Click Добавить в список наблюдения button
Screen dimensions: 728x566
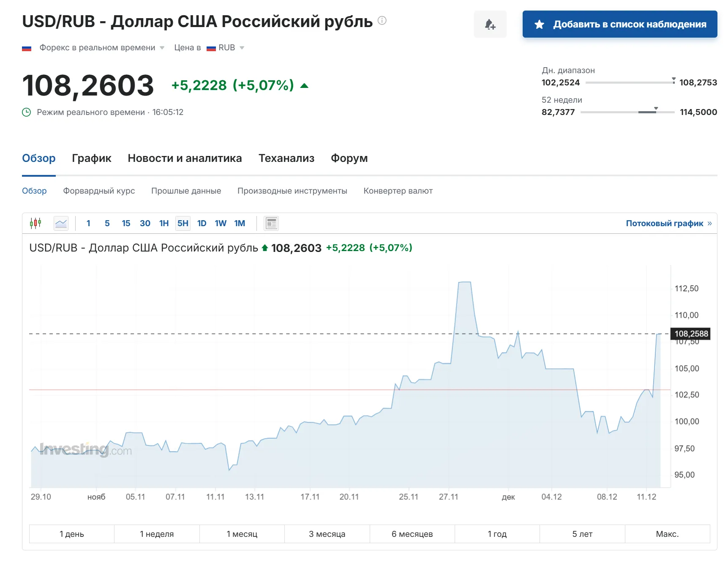[620, 25]
